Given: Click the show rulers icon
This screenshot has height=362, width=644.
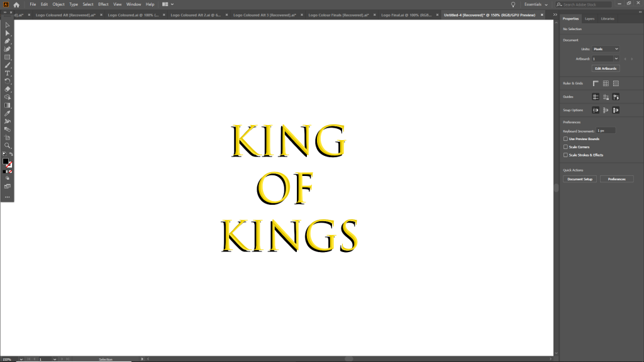Looking at the screenshot, I should 596,83.
